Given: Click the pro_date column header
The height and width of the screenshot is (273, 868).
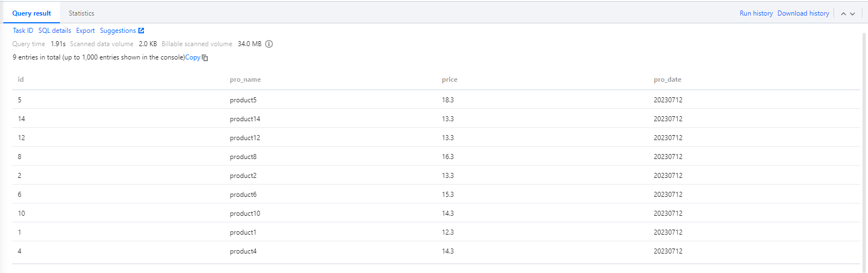Looking at the screenshot, I should 667,80.
